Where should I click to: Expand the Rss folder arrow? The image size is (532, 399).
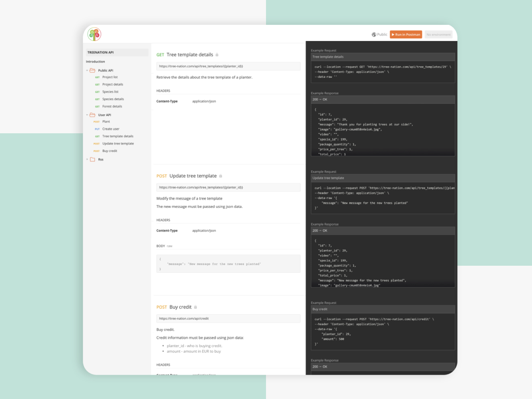(x=87, y=159)
